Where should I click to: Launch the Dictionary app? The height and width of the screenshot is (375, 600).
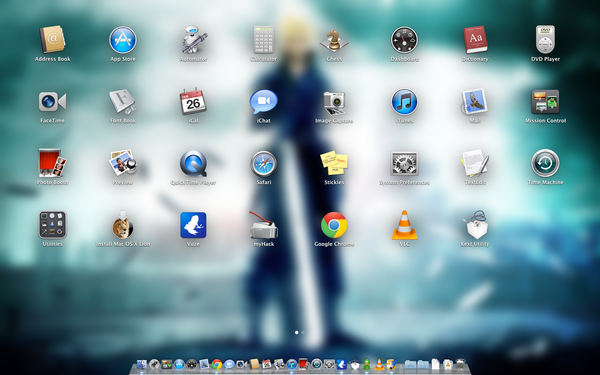click(x=475, y=39)
